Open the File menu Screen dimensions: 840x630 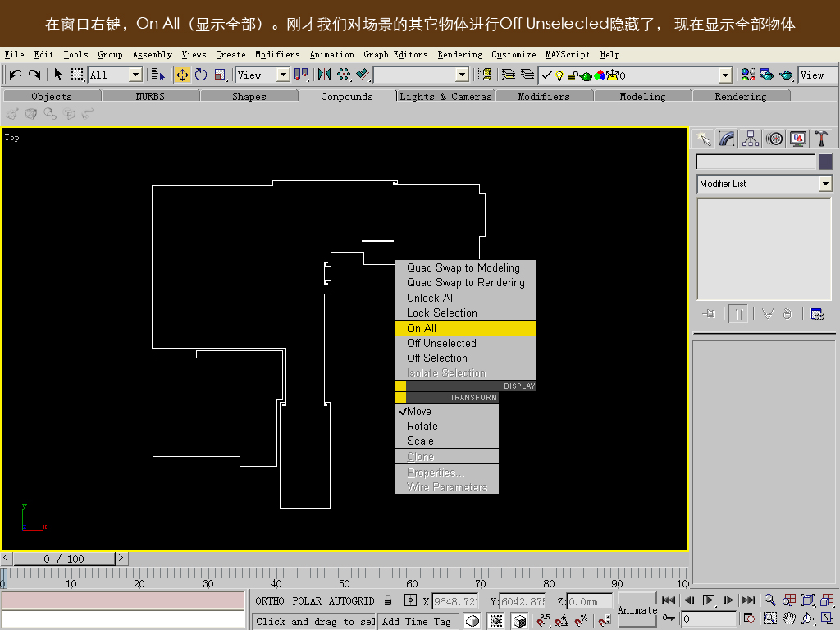tap(15, 54)
